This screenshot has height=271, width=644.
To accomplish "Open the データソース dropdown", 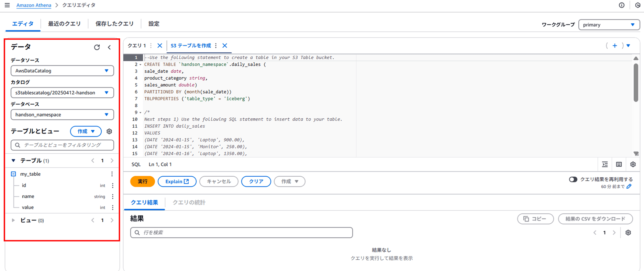I will click(x=62, y=71).
